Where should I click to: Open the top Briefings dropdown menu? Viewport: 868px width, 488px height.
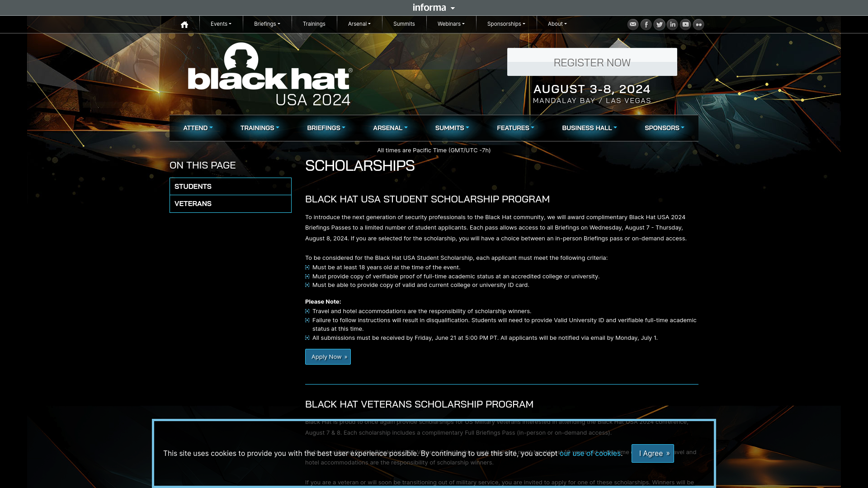pyautogui.click(x=267, y=24)
